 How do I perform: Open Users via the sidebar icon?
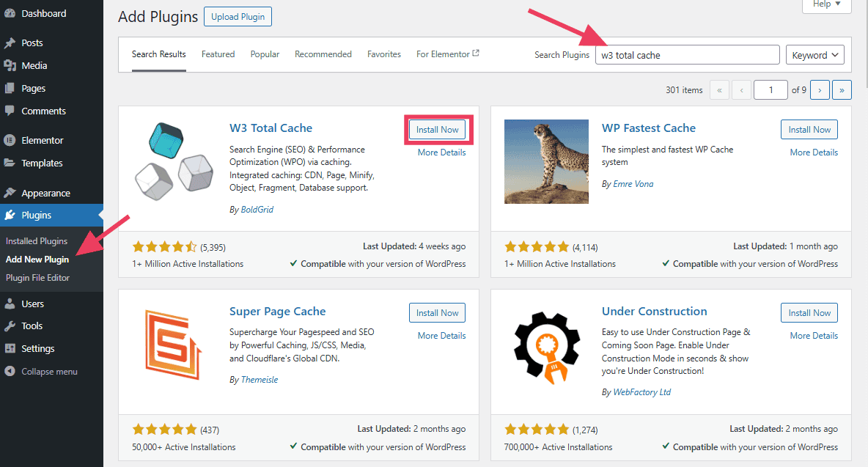[10, 304]
